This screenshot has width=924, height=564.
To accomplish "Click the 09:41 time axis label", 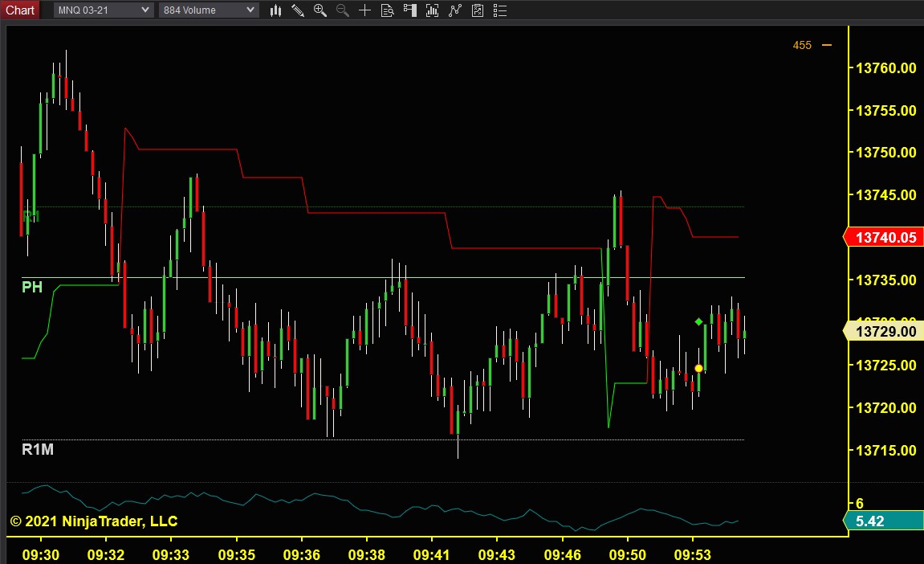I will 431,554.
